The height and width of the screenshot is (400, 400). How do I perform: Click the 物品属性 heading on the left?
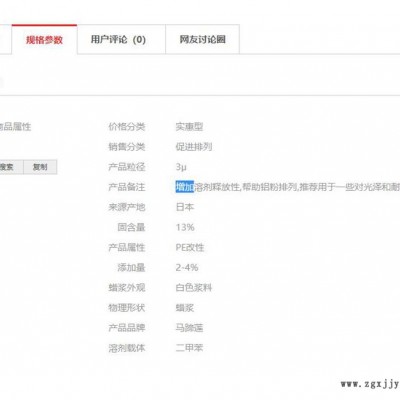[x=15, y=127]
